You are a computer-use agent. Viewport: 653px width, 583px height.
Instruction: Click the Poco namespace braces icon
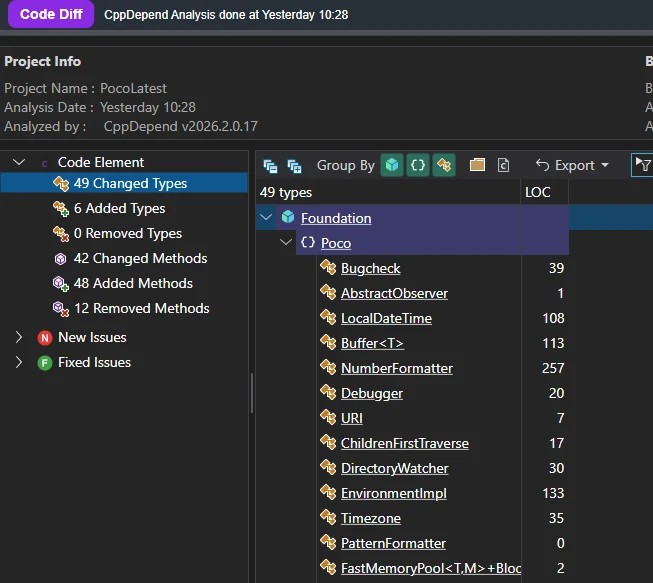(308, 242)
